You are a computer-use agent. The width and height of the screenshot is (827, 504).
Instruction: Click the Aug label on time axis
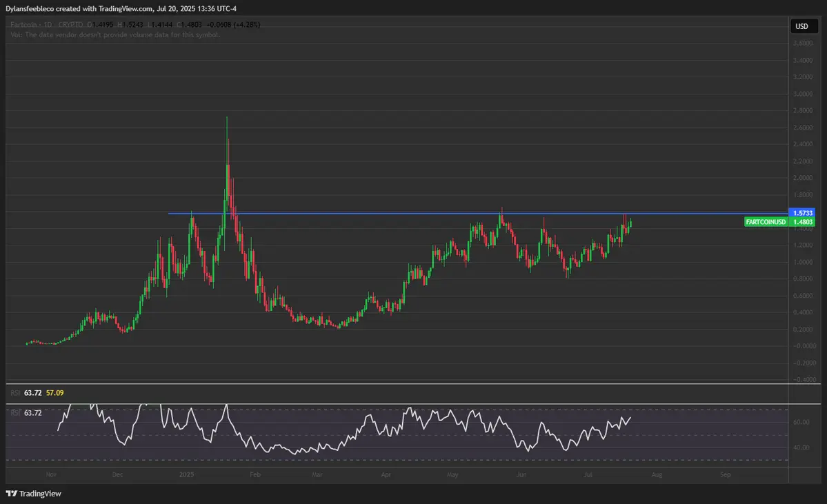click(x=657, y=474)
